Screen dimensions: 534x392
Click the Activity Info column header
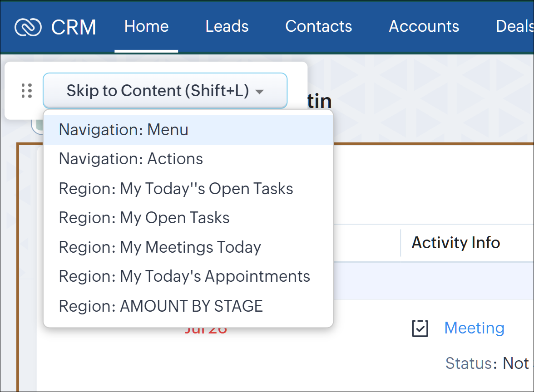455,243
